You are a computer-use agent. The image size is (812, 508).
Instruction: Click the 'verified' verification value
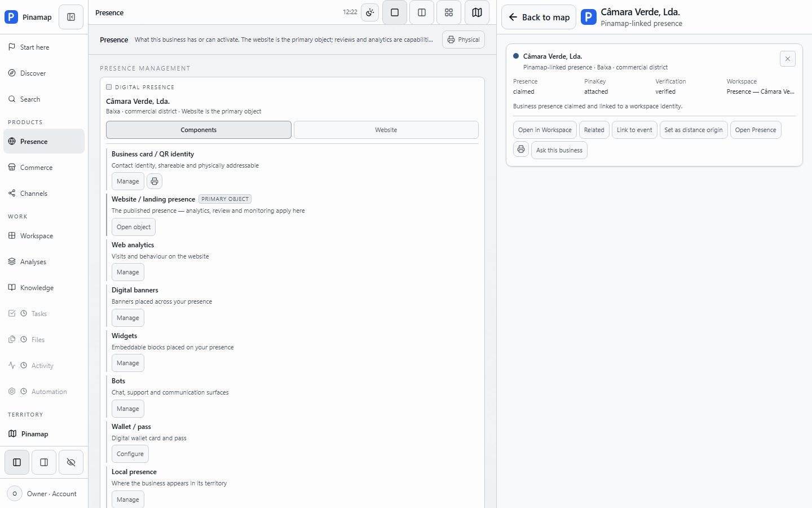pyautogui.click(x=665, y=91)
